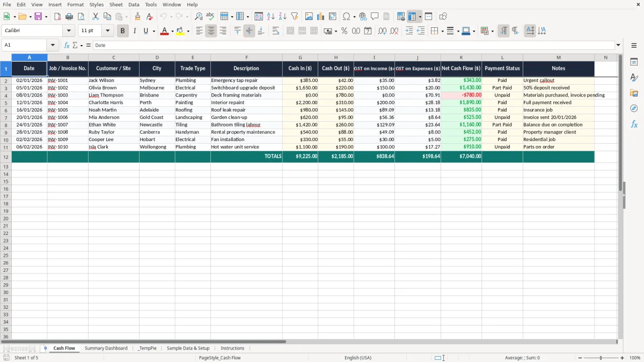
Task: Apply the yellow background color swatch
Action: [x=180, y=31]
